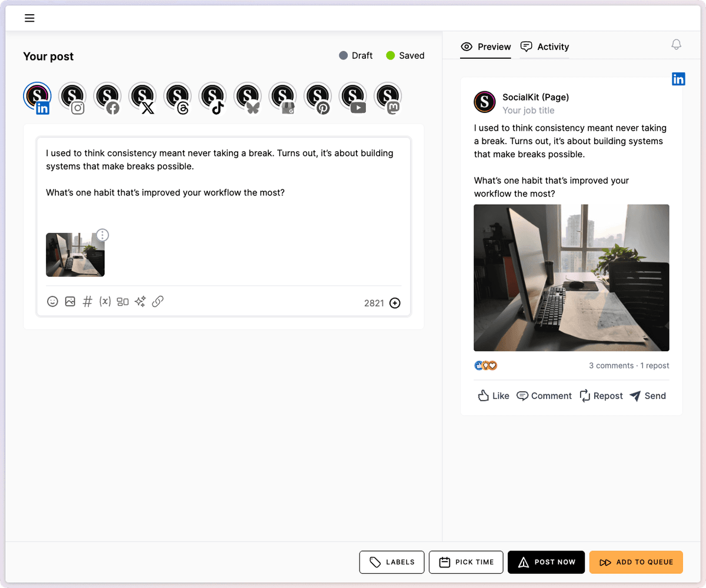Image resolution: width=706 pixels, height=588 pixels.
Task: Click the templates blocks icon in editor toolbar
Action: tap(122, 302)
